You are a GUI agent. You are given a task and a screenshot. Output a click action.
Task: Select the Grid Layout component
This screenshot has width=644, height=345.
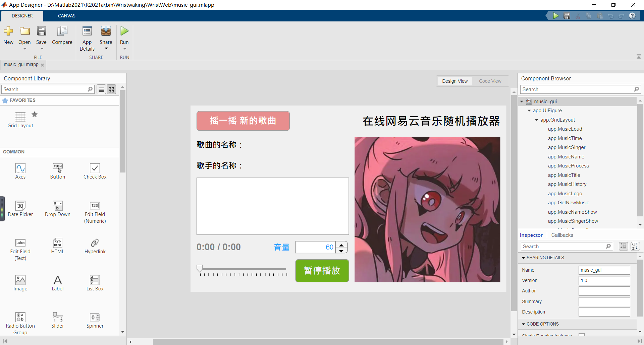pyautogui.click(x=20, y=120)
